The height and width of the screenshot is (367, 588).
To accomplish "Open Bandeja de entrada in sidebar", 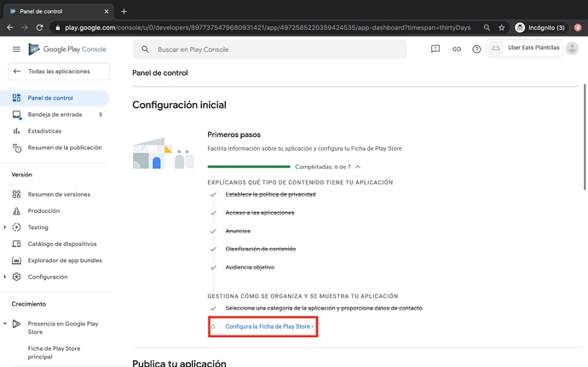I will [55, 115].
